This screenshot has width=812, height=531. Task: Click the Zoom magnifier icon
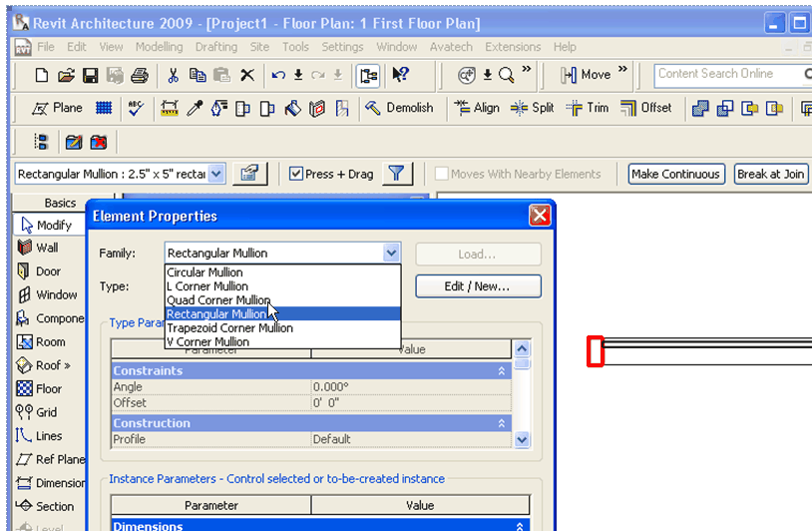tap(507, 76)
